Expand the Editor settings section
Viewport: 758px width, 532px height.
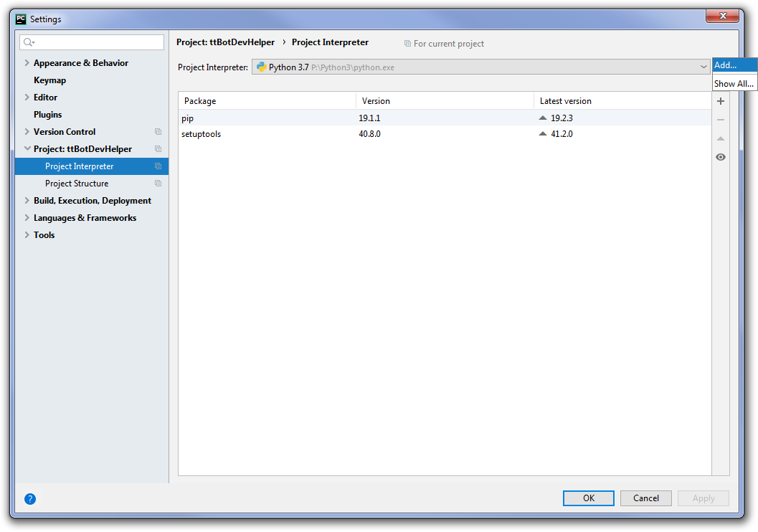27,97
